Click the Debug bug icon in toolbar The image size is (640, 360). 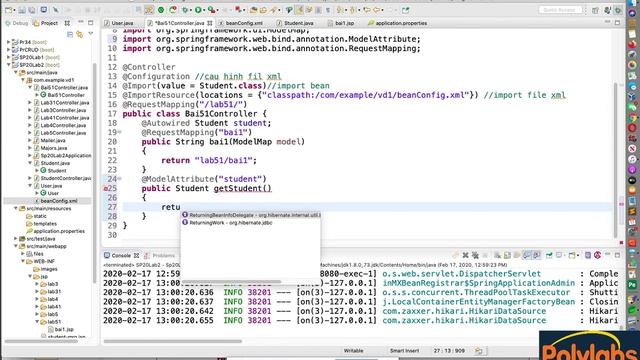186,10
